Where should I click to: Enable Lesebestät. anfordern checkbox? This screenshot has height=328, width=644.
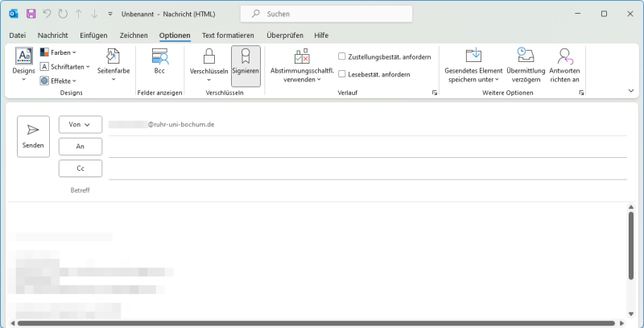tap(342, 74)
